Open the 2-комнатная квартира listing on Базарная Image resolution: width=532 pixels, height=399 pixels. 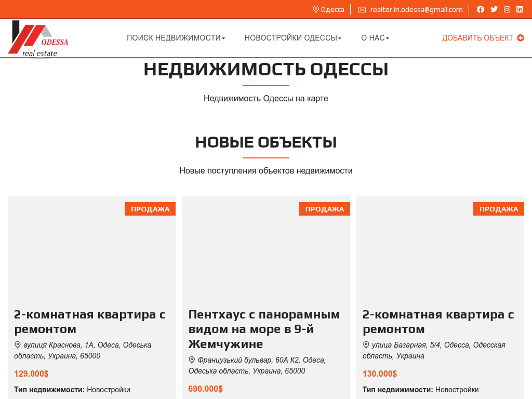click(438, 322)
